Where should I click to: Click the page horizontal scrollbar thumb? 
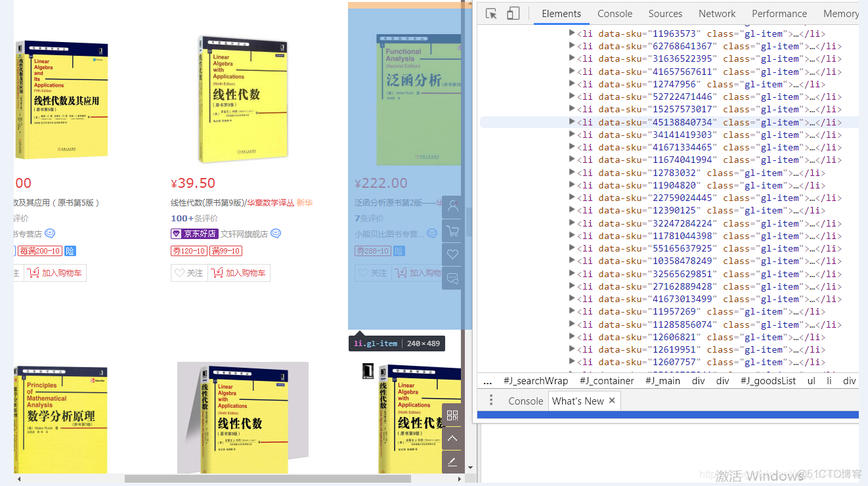pyautogui.click(x=268, y=479)
